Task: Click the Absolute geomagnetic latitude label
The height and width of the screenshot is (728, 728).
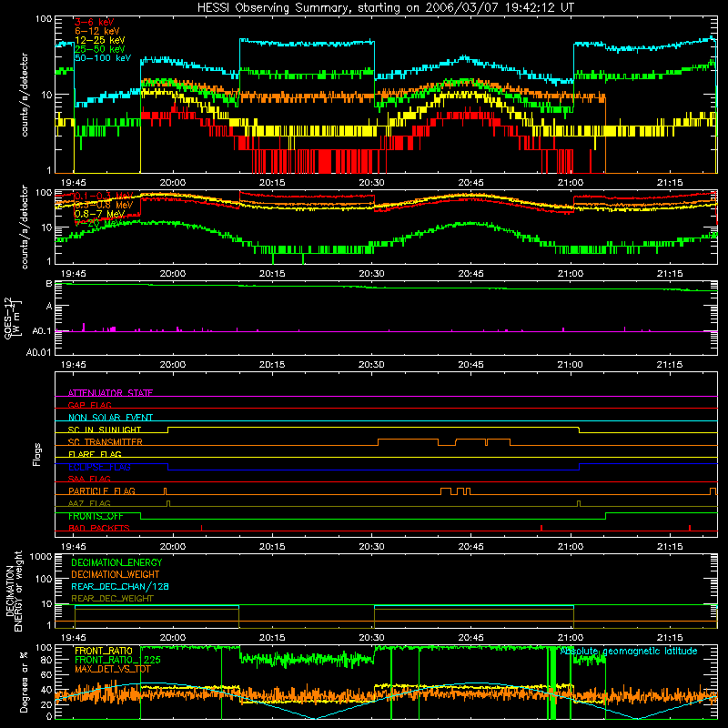Action: [x=629, y=651]
